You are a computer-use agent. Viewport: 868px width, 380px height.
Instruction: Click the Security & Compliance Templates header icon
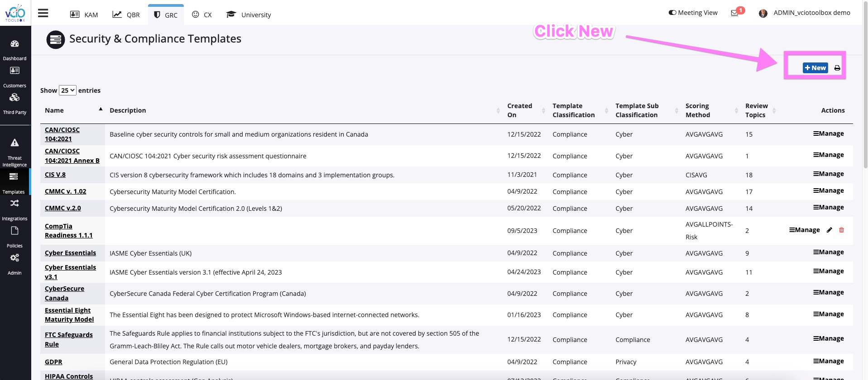[x=56, y=40]
